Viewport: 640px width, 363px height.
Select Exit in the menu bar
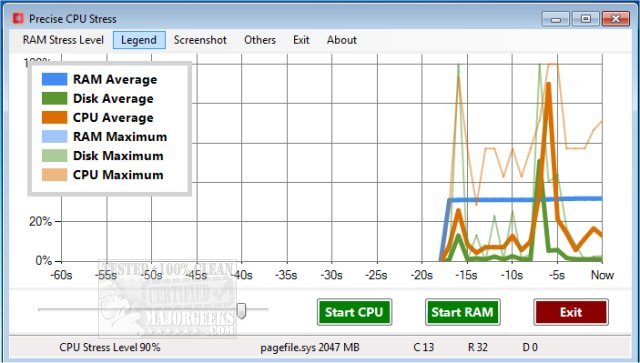(301, 40)
